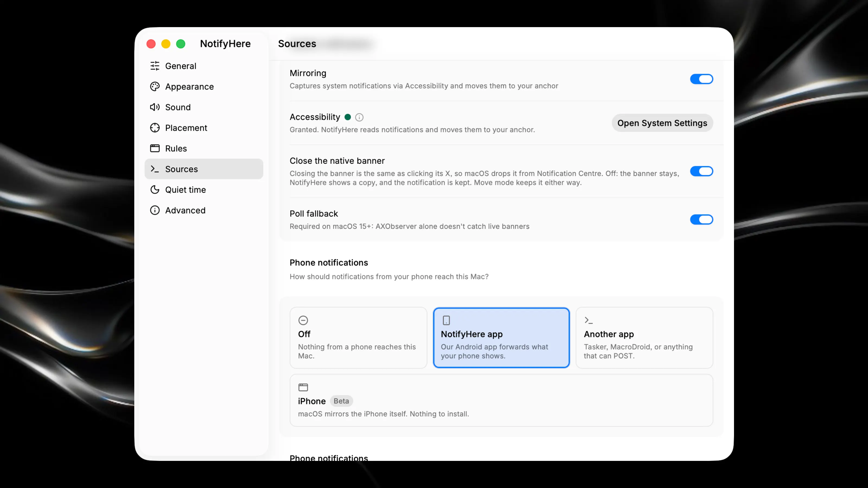The width and height of the screenshot is (868, 488).
Task: Click Open System Settings button
Action: point(662,123)
